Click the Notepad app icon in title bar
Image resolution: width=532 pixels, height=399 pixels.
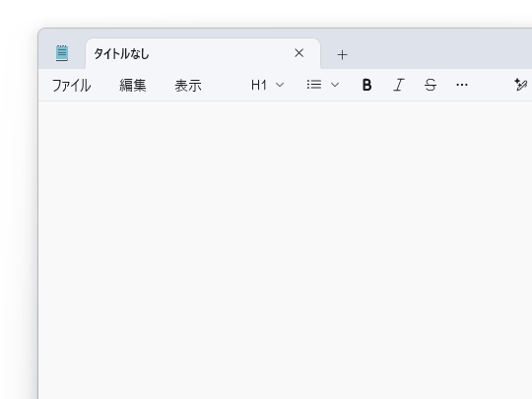[62, 53]
